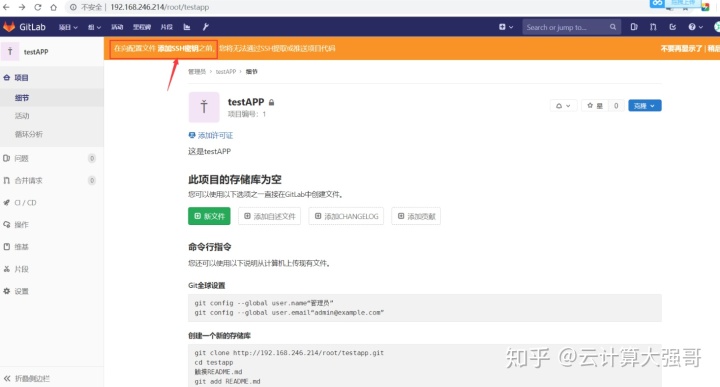Open 片段 in the left sidebar
The height and width of the screenshot is (387, 720).
[x=52, y=269]
